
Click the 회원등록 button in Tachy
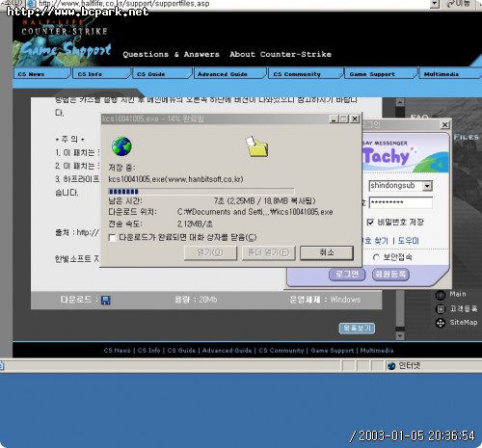click(390, 275)
